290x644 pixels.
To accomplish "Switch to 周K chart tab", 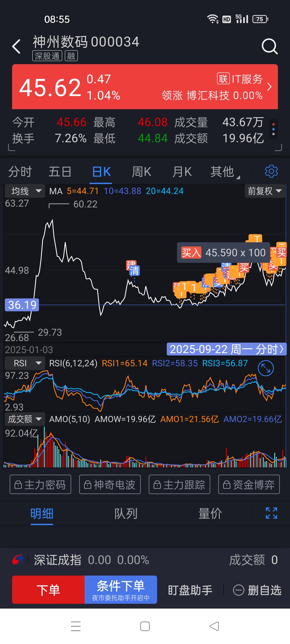I will tap(142, 171).
